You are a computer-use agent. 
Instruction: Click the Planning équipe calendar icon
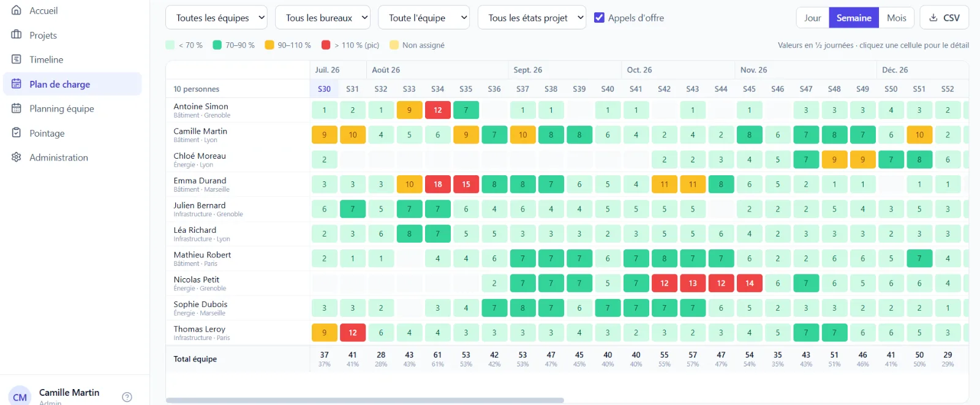17,108
